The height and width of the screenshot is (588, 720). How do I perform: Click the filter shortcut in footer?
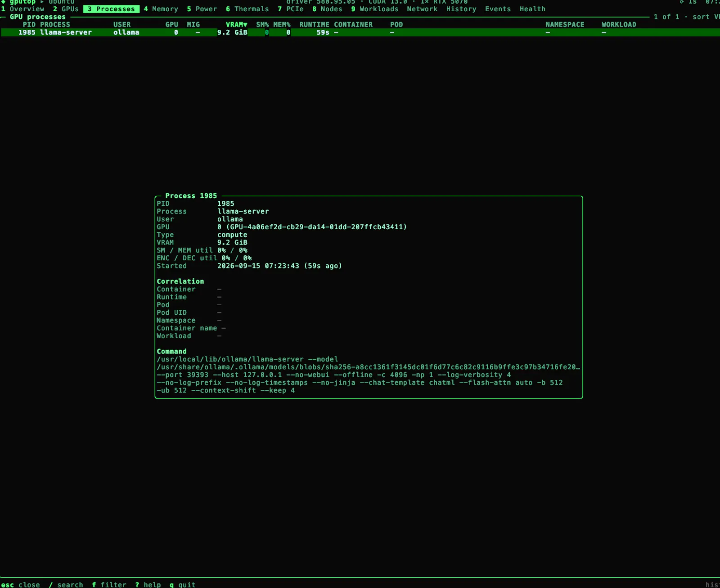pyautogui.click(x=109, y=584)
